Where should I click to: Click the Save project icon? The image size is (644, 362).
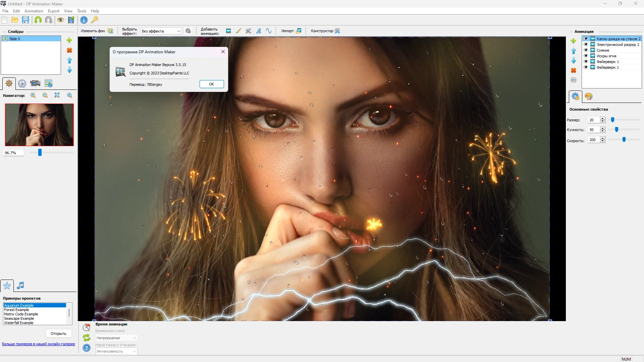click(x=25, y=20)
